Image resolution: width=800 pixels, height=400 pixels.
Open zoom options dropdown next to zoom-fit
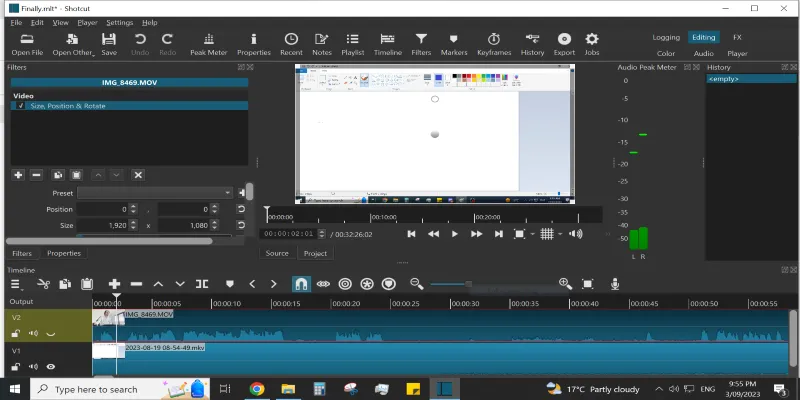tap(532, 234)
